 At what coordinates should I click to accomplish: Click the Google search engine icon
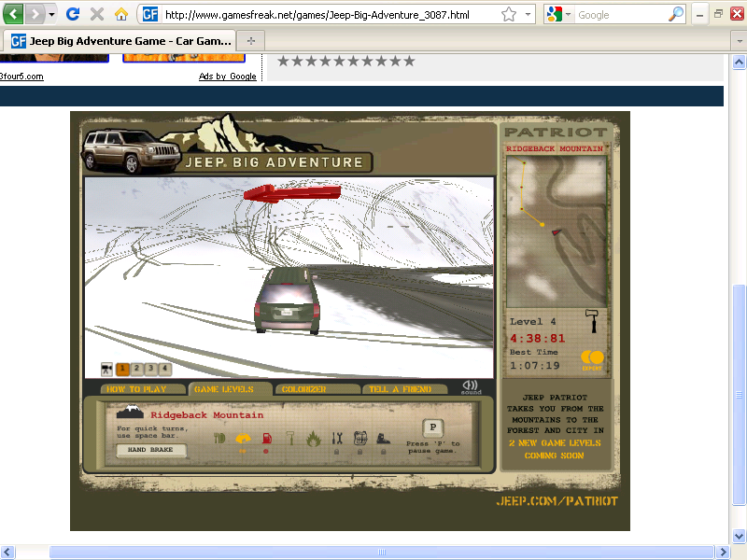click(554, 14)
